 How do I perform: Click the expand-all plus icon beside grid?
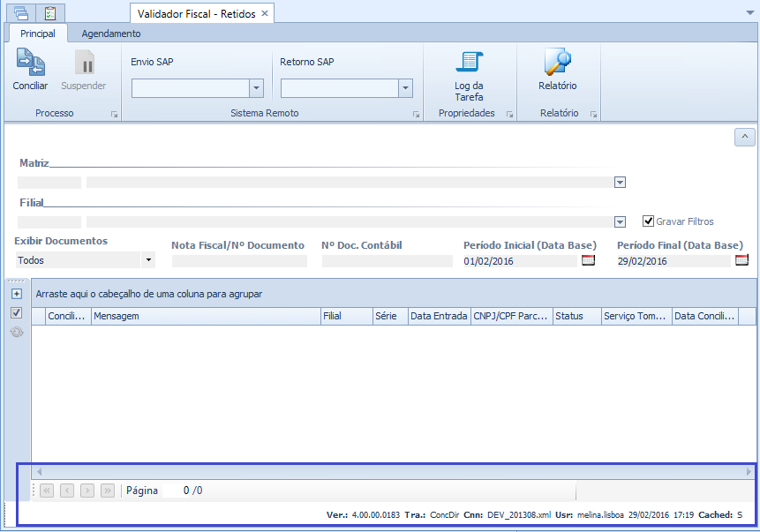tap(16, 293)
